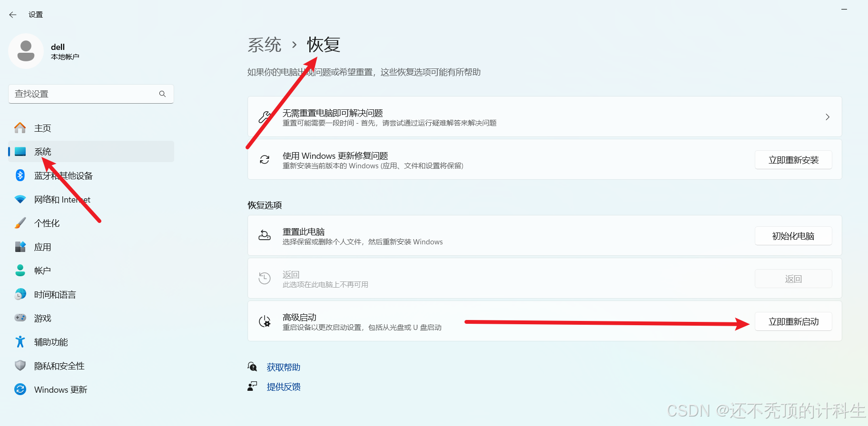868x426 pixels.
Task: Click 立即重新安装 button
Action: 793,160
